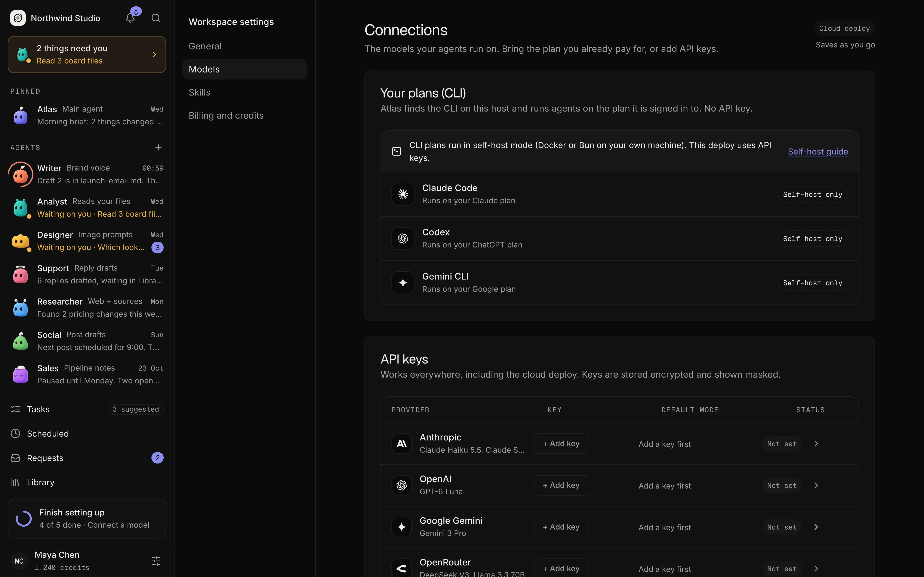This screenshot has height=577, width=924.
Task: Add a new agent with the plus icon
Action: [x=158, y=147]
